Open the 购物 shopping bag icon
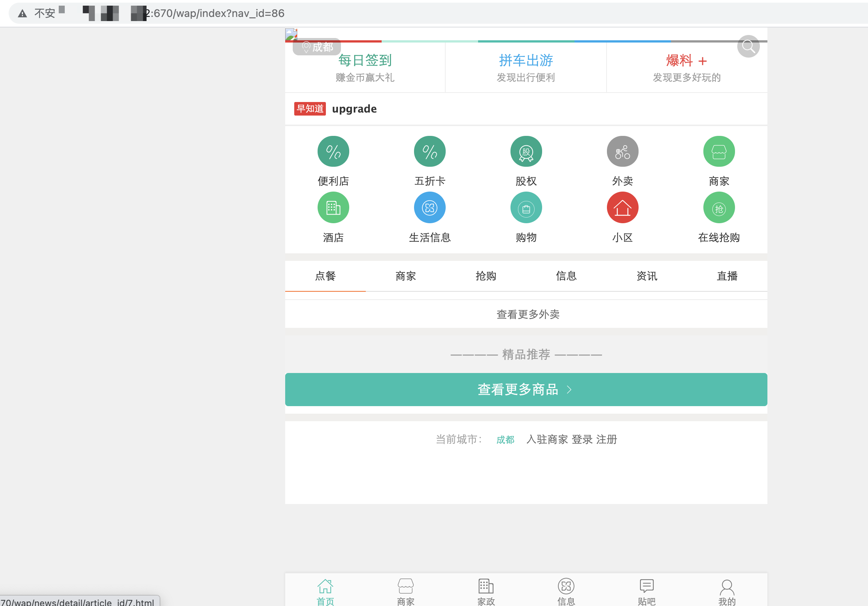 point(526,208)
